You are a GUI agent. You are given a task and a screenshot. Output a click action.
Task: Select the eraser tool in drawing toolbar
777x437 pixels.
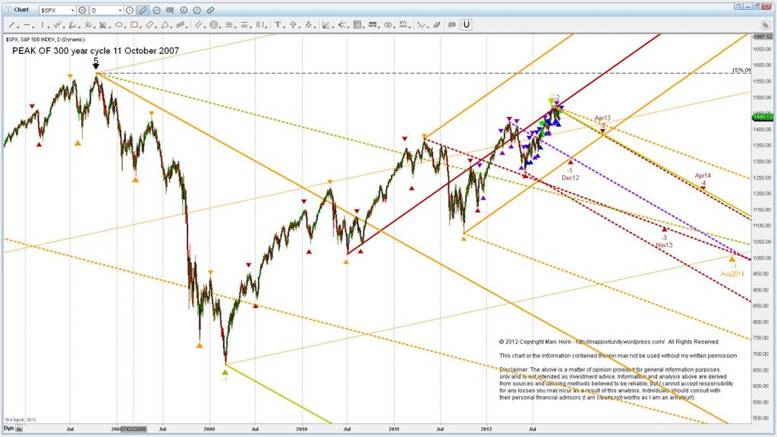[437, 25]
